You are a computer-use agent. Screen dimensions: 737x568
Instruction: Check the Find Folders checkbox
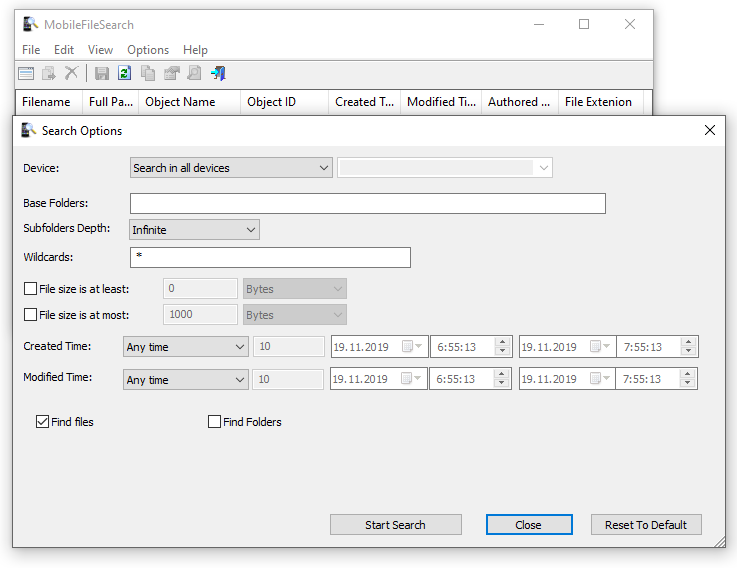pyautogui.click(x=214, y=422)
